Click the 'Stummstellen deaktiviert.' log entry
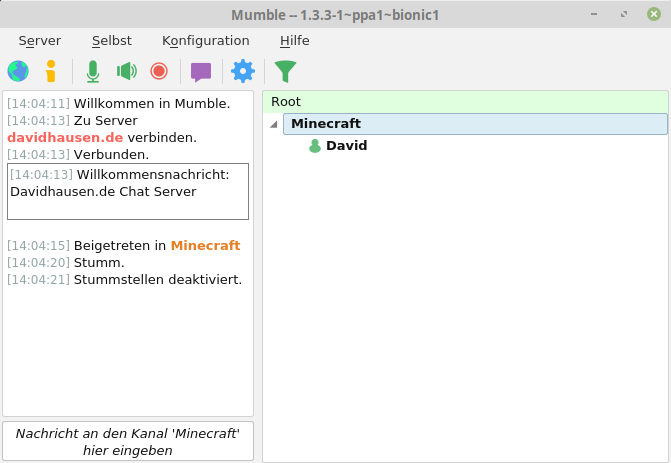The height and width of the screenshot is (463, 671). coord(158,279)
